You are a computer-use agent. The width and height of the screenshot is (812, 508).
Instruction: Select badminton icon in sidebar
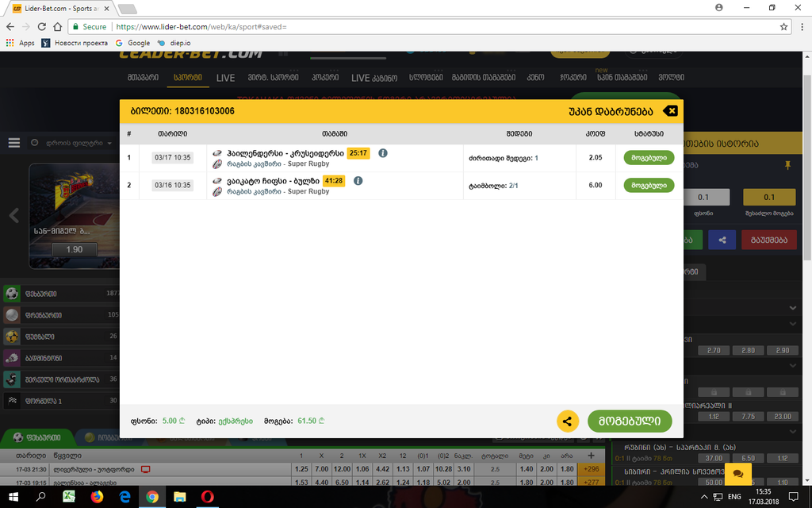(12, 358)
